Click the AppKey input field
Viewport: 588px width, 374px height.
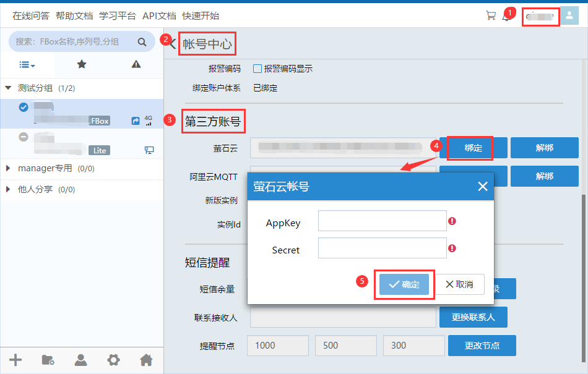coord(382,221)
